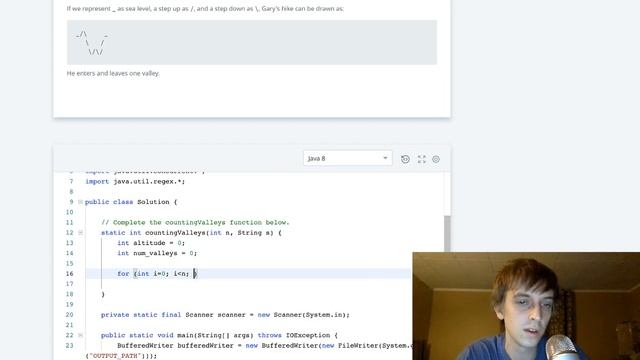Click the BufferedWriter line 23
The width and height of the screenshot is (640, 360).
pyautogui.click(x=264, y=346)
